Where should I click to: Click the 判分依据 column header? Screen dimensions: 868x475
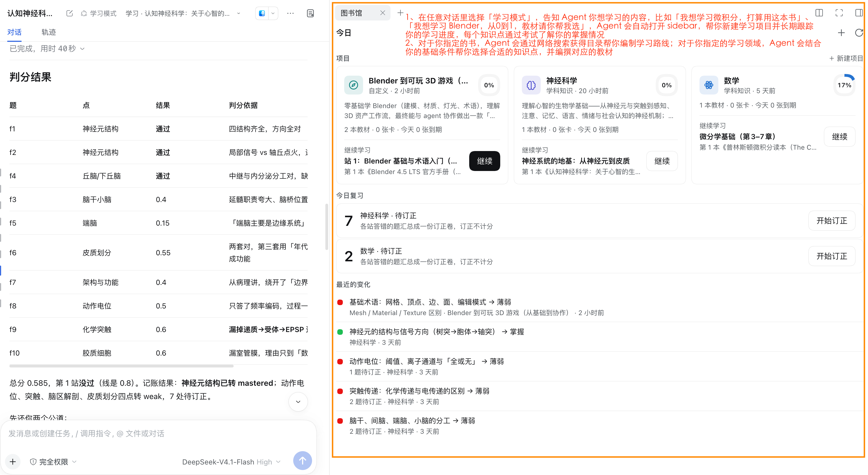243,105
